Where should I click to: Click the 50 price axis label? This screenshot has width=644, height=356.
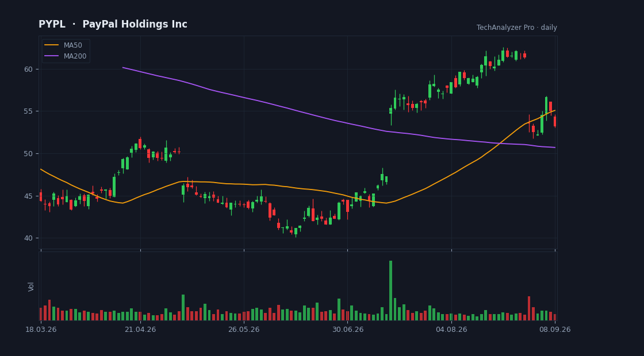pos(28,154)
